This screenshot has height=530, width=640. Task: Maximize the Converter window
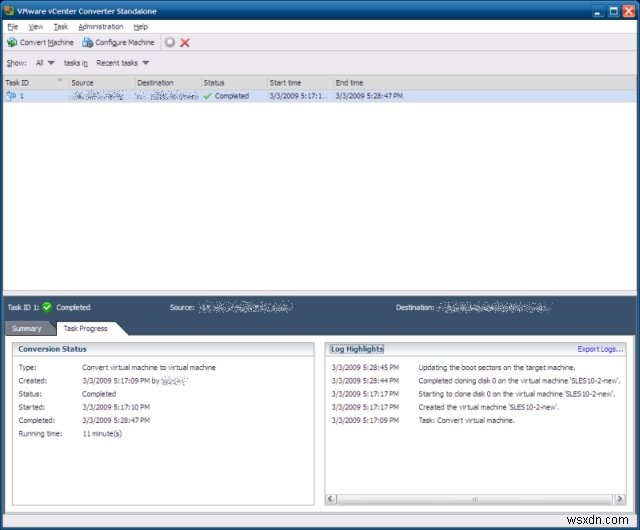pos(613,11)
